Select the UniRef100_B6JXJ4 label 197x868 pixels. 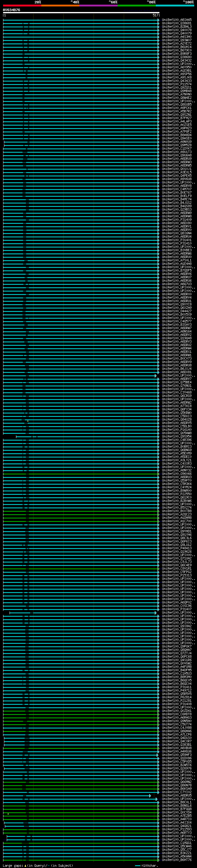pos(177,369)
